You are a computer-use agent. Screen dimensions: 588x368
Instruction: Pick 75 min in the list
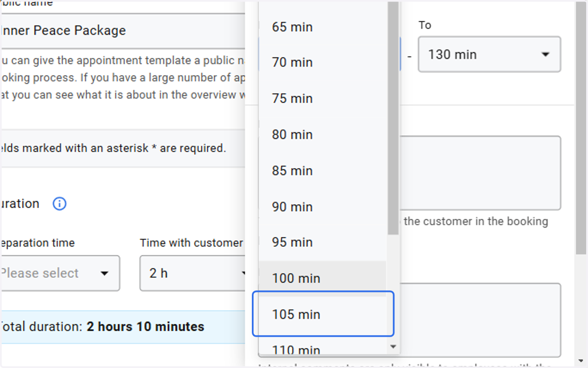click(x=322, y=98)
